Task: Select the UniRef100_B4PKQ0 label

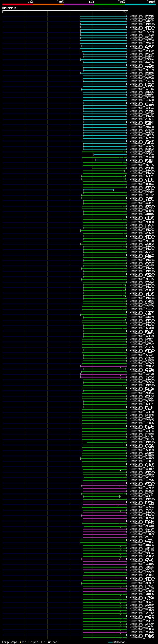Action: [x=142, y=429]
